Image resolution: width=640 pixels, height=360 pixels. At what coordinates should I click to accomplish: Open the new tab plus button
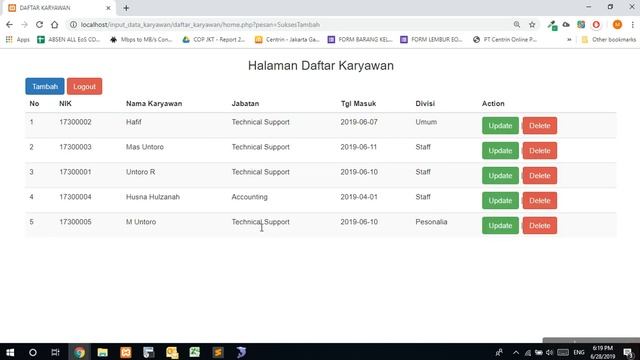point(126,8)
